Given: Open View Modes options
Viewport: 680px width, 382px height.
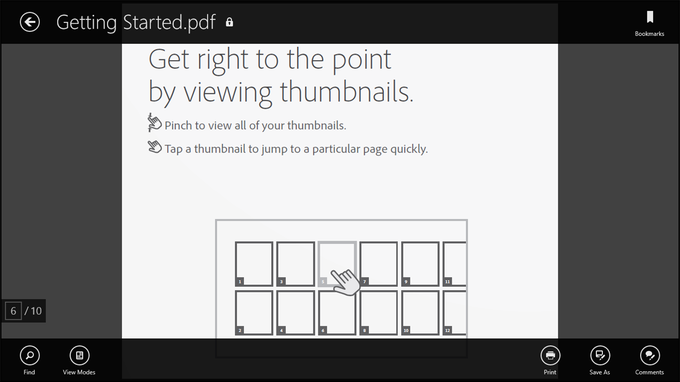Looking at the screenshot, I should (79, 360).
